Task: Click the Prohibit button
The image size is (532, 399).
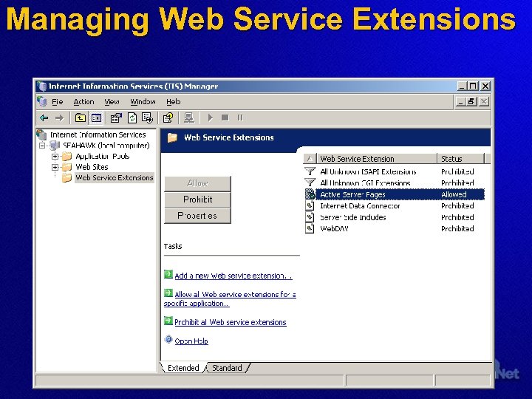Action: (197, 199)
